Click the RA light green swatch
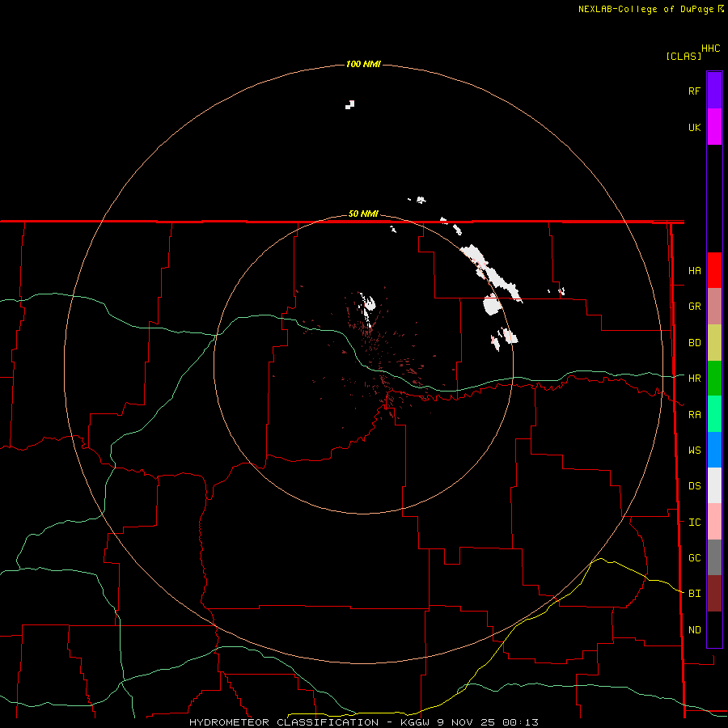Image resolution: width=728 pixels, height=728 pixels. coord(714,414)
